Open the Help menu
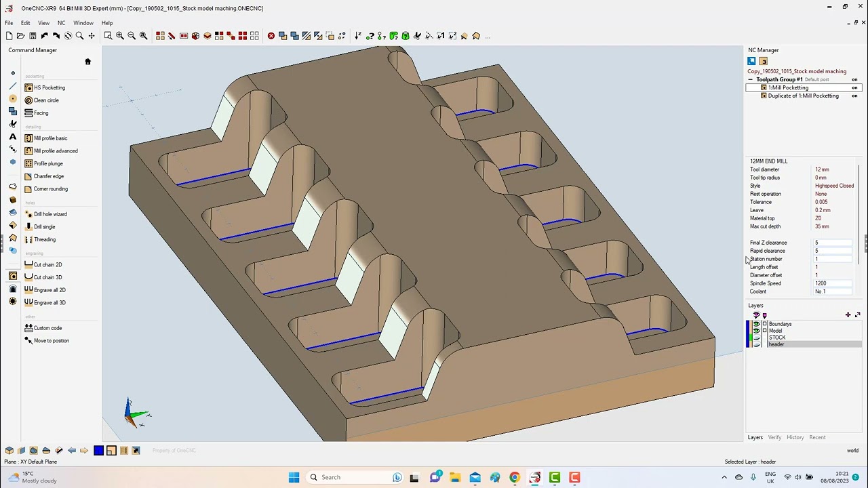Viewport: 868px width, 488px height. [107, 23]
